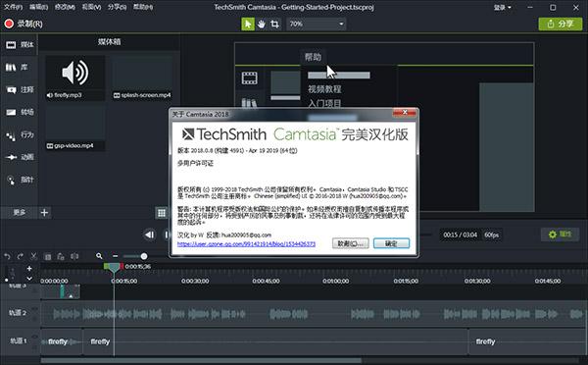Zoom out timeline with minus button

[x=115, y=256]
